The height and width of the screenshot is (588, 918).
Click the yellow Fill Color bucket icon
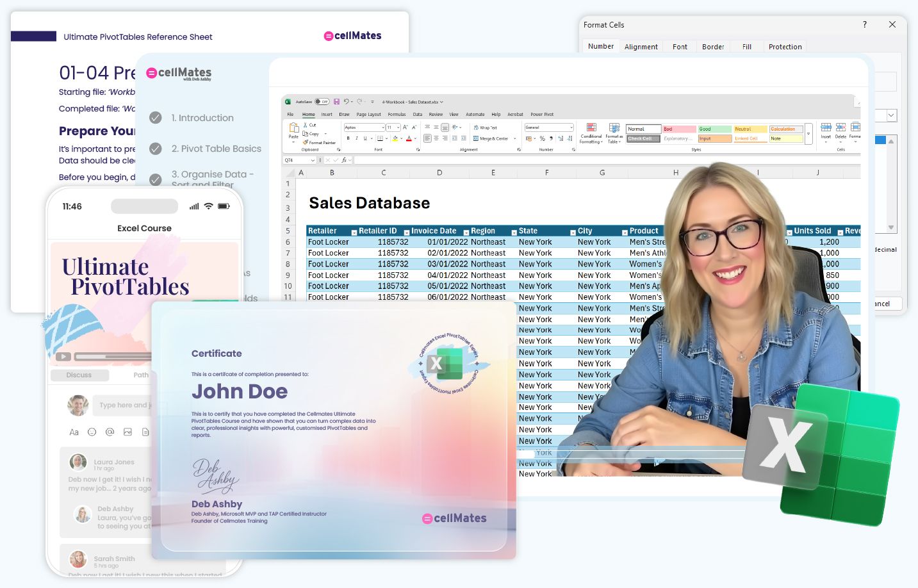click(x=395, y=138)
